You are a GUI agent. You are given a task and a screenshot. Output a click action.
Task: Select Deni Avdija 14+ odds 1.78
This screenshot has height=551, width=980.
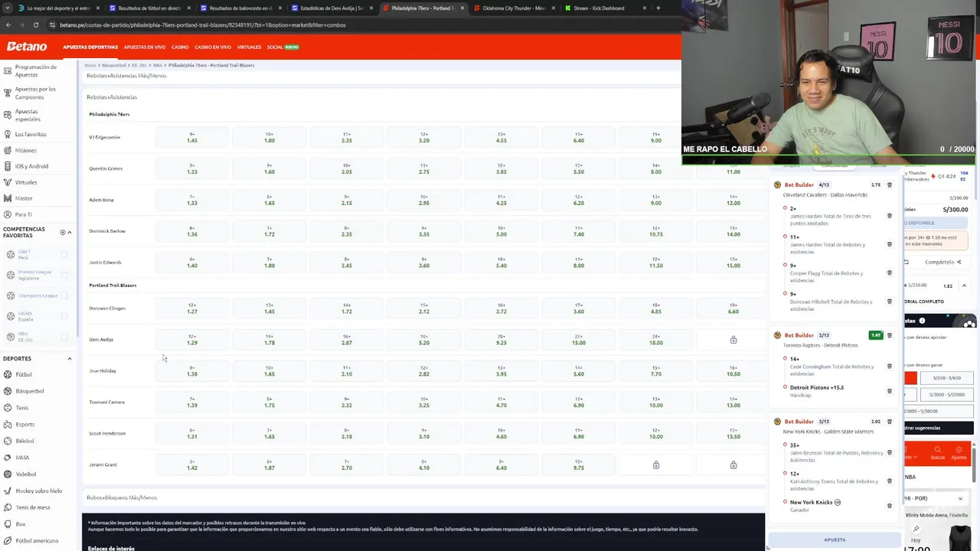pyautogui.click(x=269, y=340)
